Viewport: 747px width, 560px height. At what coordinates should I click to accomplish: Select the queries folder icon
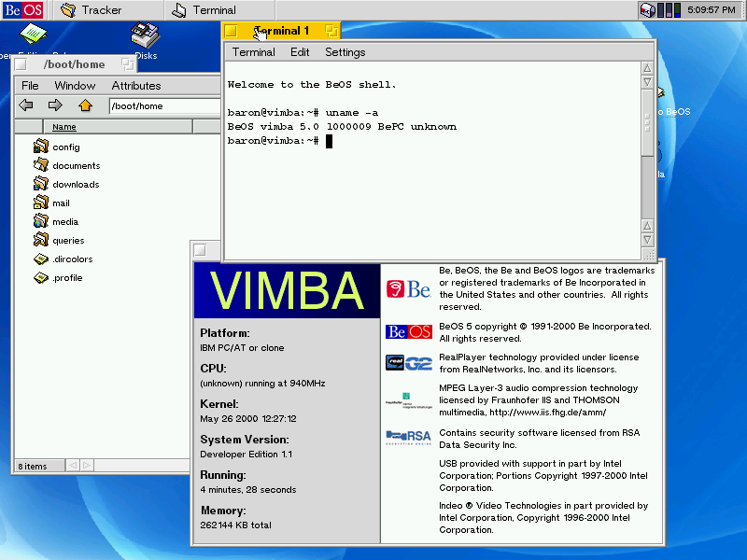pos(41,240)
